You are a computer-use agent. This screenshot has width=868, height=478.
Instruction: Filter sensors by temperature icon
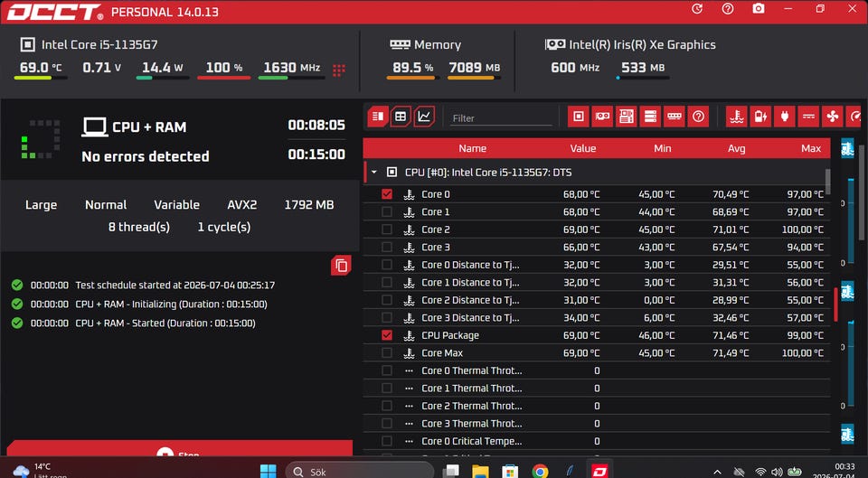click(x=736, y=117)
